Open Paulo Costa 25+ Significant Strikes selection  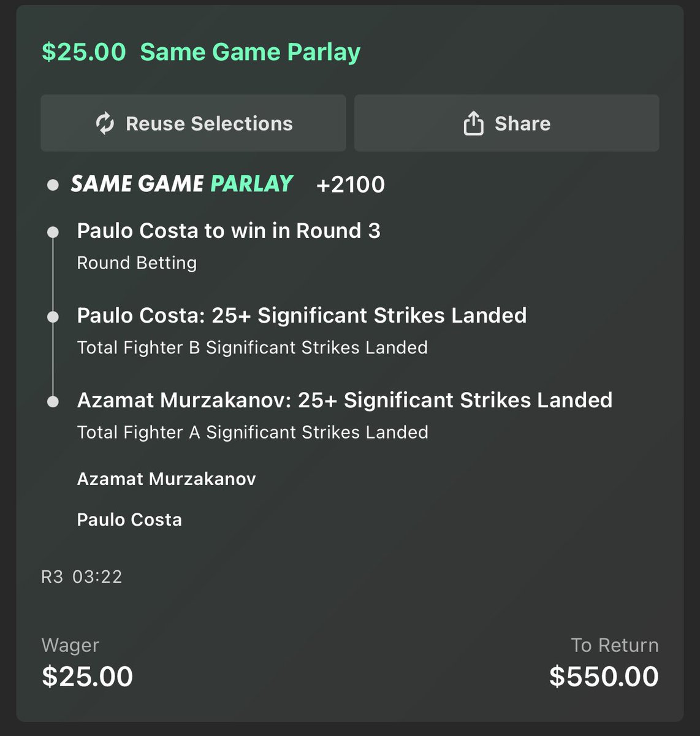tap(302, 315)
